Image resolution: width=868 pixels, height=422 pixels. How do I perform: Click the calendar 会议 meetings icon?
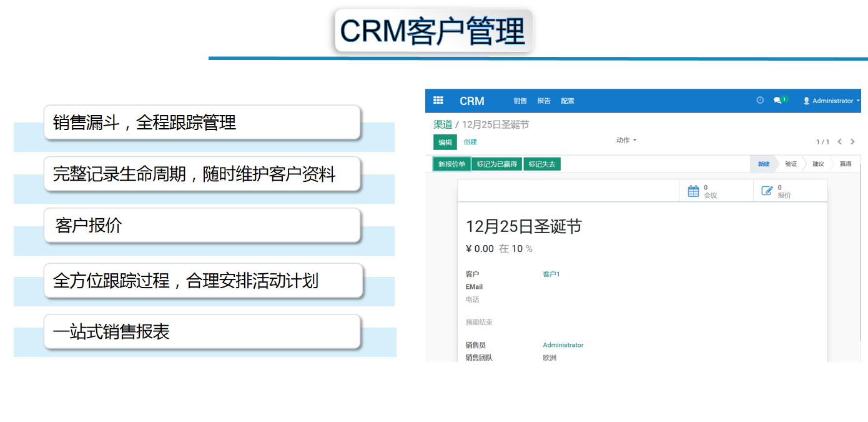[693, 191]
